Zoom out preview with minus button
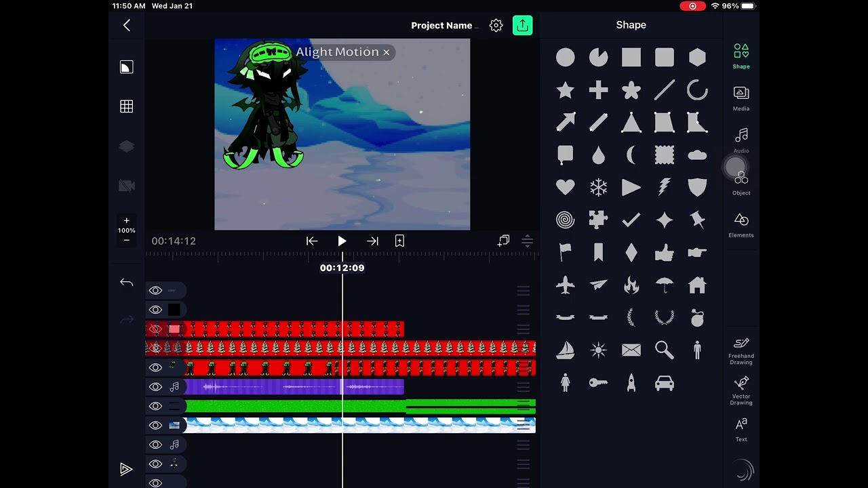The height and width of the screenshot is (488, 868). 126,241
